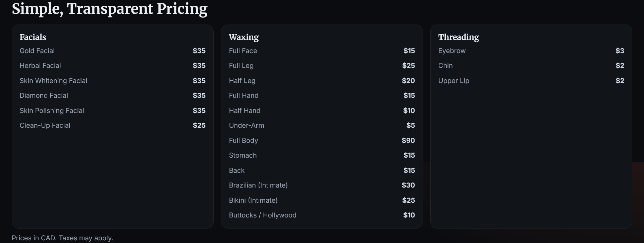Click the Diamond Facial row label
Screen dimensions: 644x243
(44, 95)
